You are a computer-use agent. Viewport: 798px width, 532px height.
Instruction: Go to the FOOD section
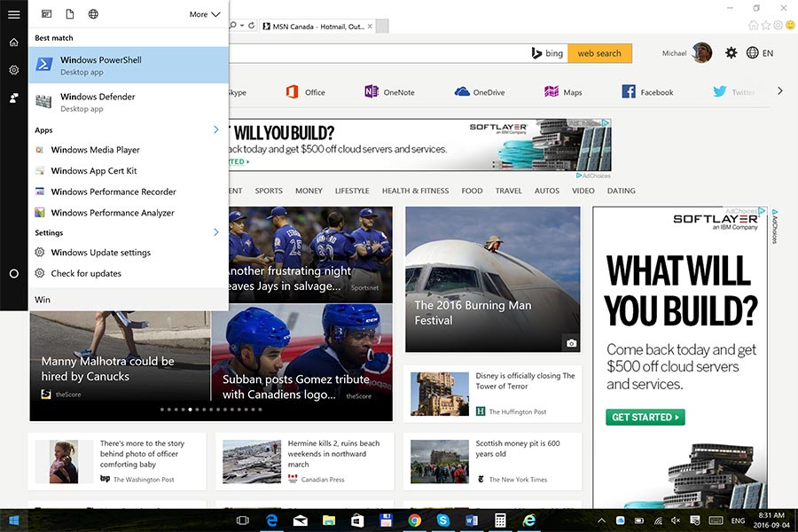pos(473,191)
